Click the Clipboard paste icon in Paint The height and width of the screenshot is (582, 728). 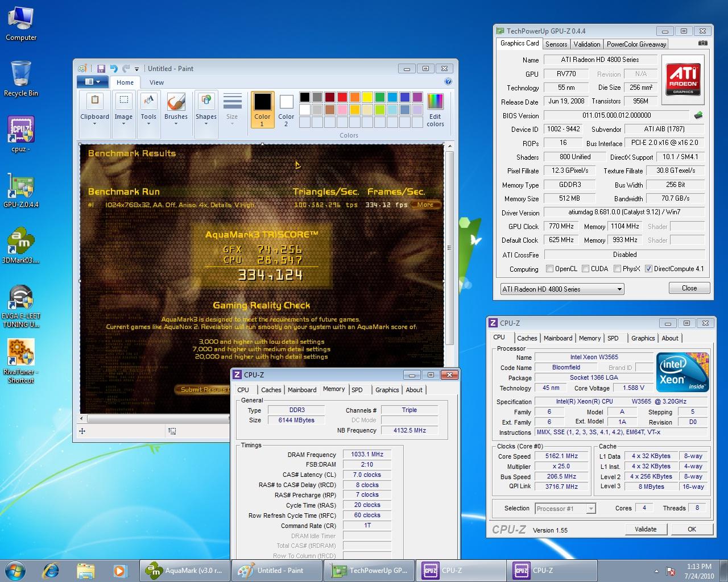(94, 101)
